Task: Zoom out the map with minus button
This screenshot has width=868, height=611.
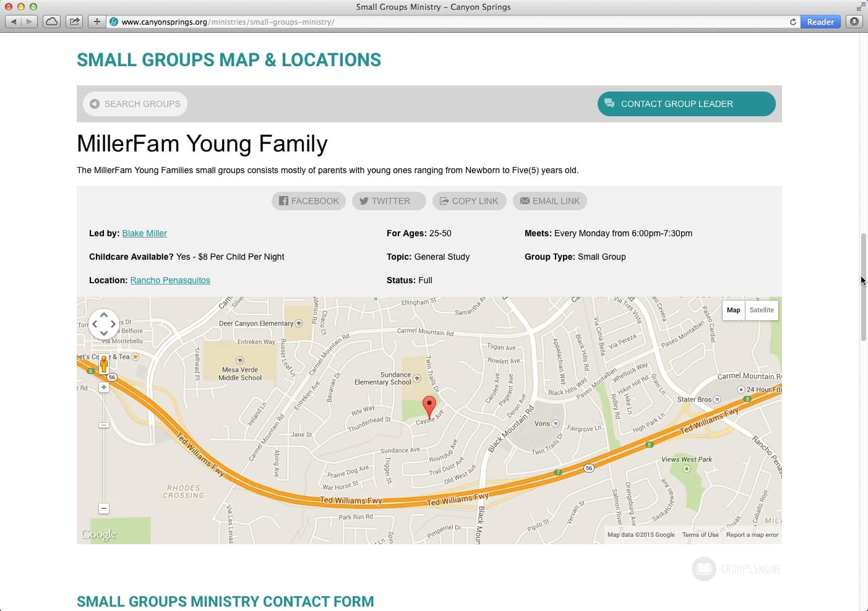Action: click(104, 508)
